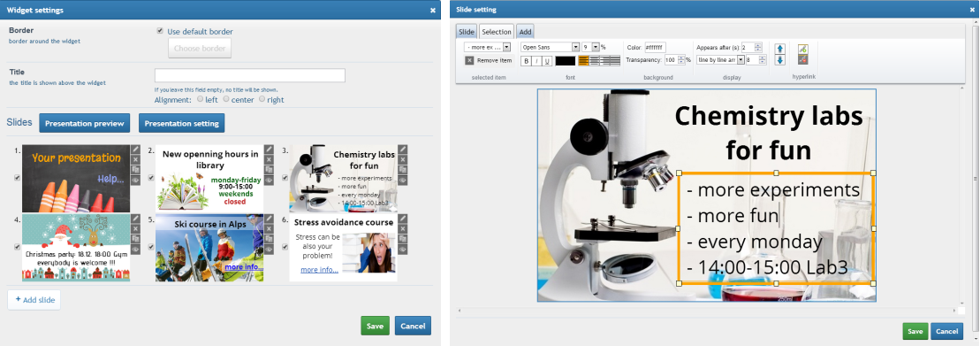Open selected item dropdown '- more ex...'
This screenshot has width=980, height=346.
pyautogui.click(x=488, y=47)
